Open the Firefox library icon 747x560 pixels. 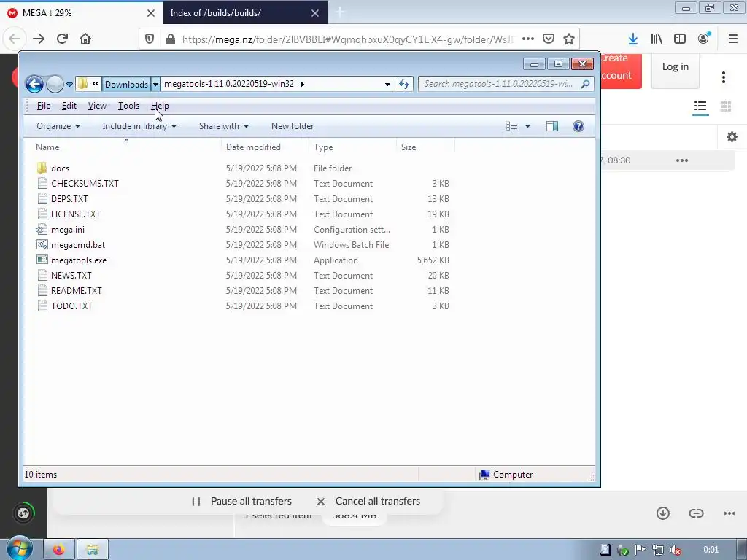657,39
